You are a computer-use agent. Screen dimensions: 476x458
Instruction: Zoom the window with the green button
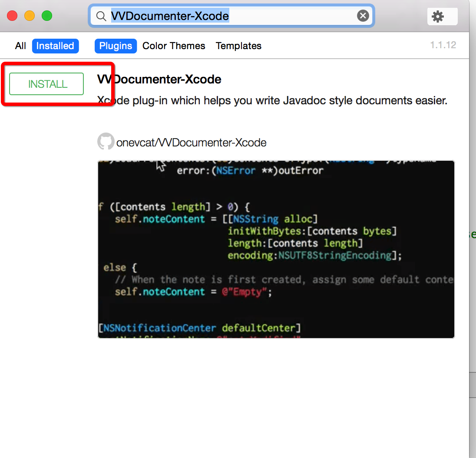point(47,16)
